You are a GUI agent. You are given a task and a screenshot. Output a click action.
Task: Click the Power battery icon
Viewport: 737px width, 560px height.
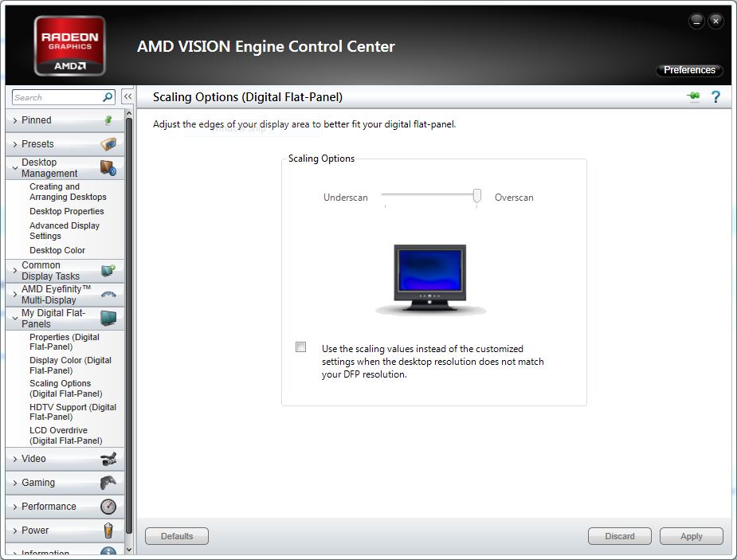click(x=108, y=530)
